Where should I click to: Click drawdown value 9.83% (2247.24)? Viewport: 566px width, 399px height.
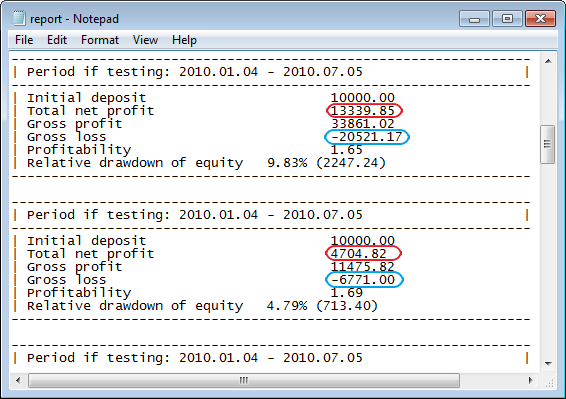tap(326, 163)
